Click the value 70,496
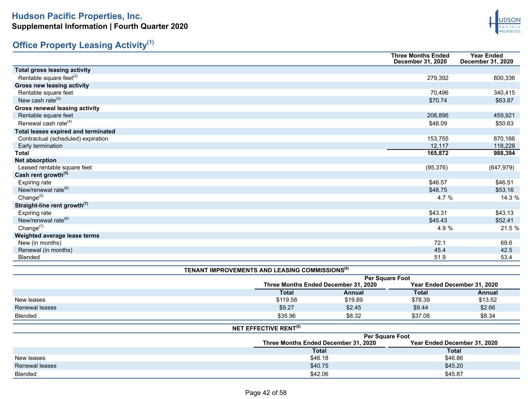The width and height of the screenshot is (532, 399). tap(440, 93)
